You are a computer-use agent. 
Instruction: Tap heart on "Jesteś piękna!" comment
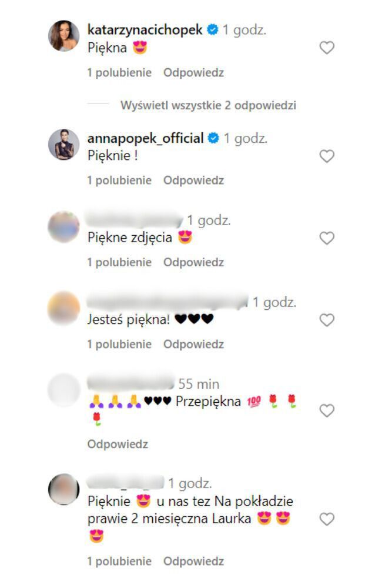point(327,320)
